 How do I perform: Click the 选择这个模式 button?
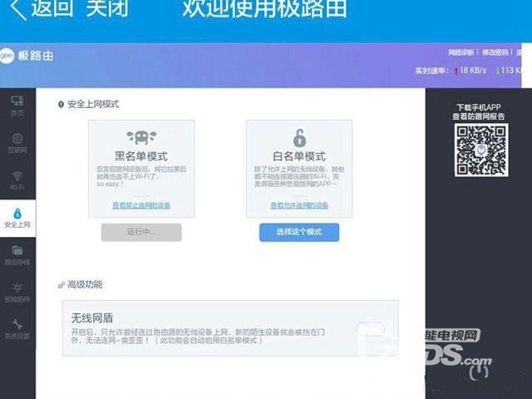pos(298,232)
